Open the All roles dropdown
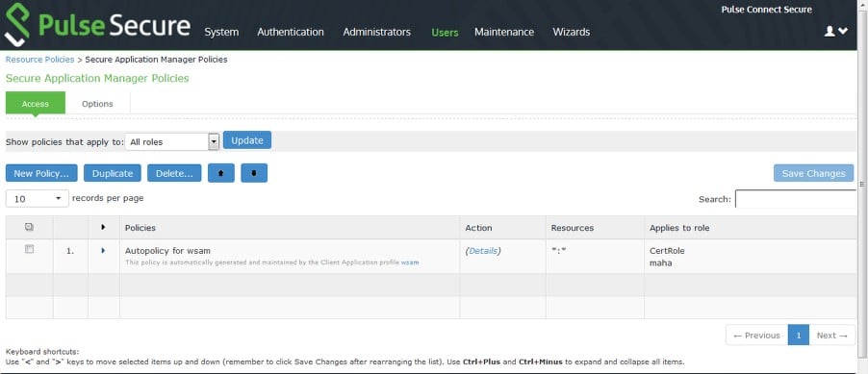Image resolution: width=868 pixels, height=374 pixels. tap(172, 141)
